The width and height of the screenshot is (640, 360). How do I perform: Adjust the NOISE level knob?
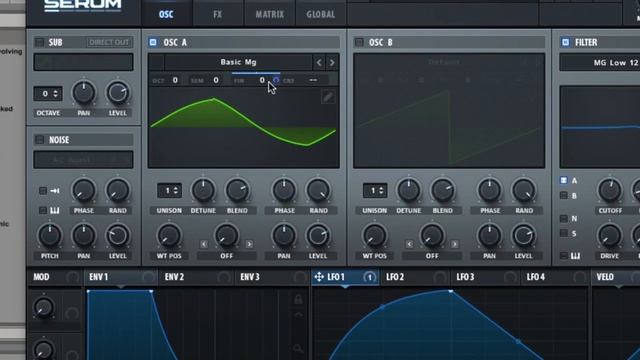point(118,236)
